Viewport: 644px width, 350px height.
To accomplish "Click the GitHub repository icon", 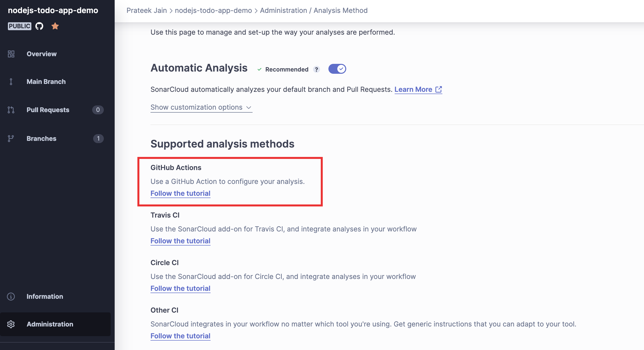I will pos(39,26).
